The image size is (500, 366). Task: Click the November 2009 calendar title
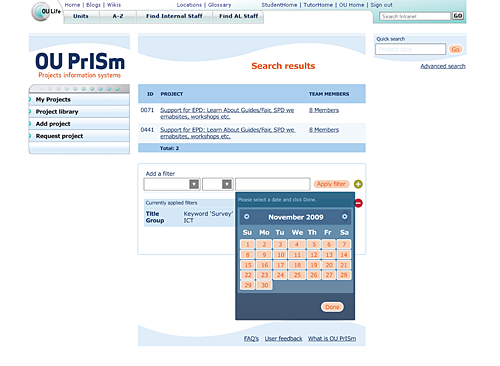296,217
